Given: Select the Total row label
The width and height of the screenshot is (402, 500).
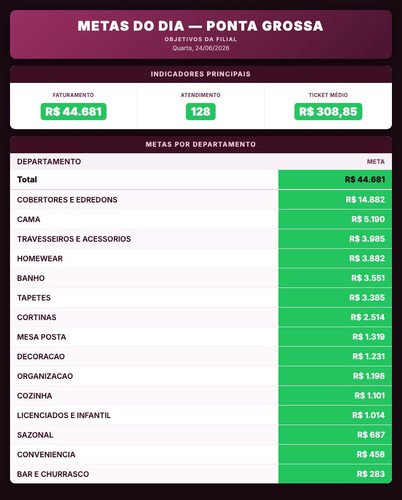Looking at the screenshot, I should click(27, 180).
